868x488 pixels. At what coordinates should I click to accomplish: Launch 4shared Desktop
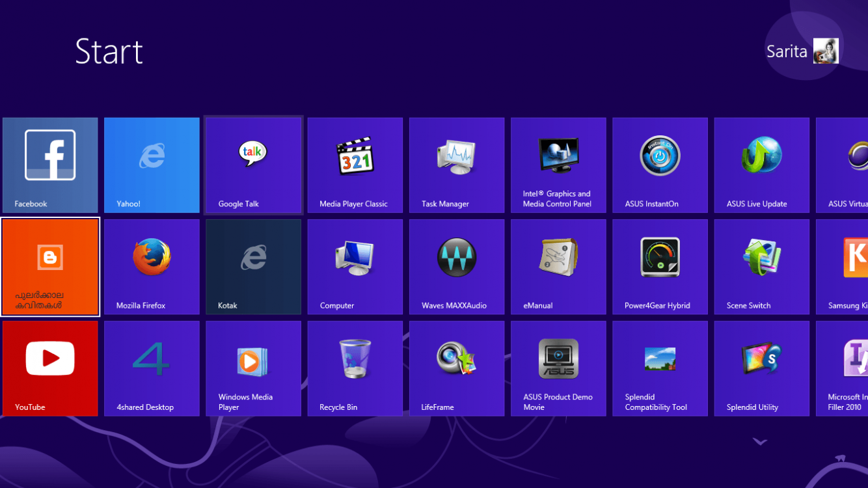pyautogui.click(x=152, y=368)
